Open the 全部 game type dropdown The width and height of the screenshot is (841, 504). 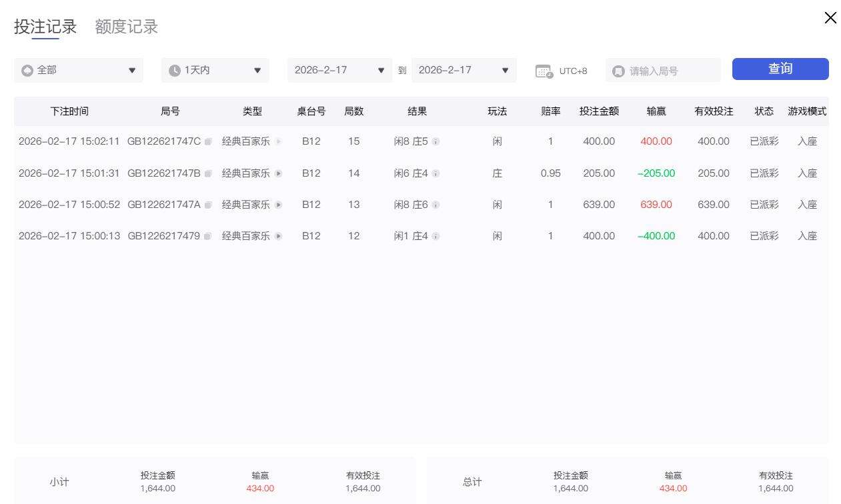pos(79,70)
